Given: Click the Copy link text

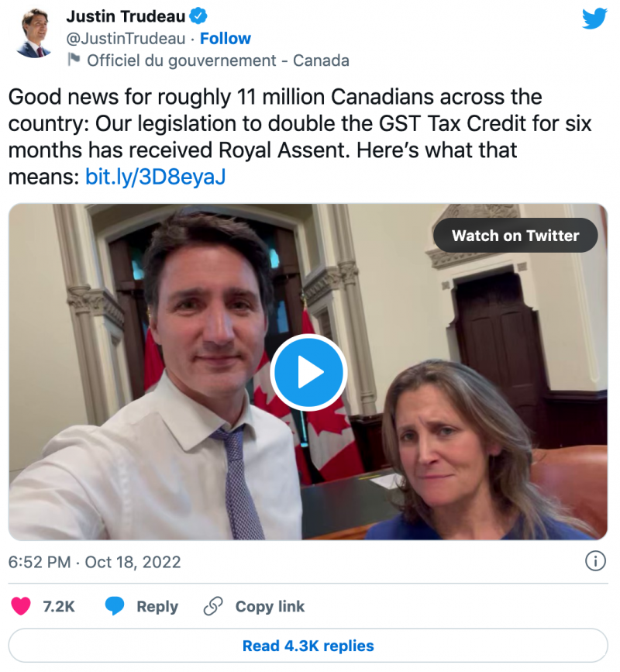Looking at the screenshot, I should coord(270,606).
